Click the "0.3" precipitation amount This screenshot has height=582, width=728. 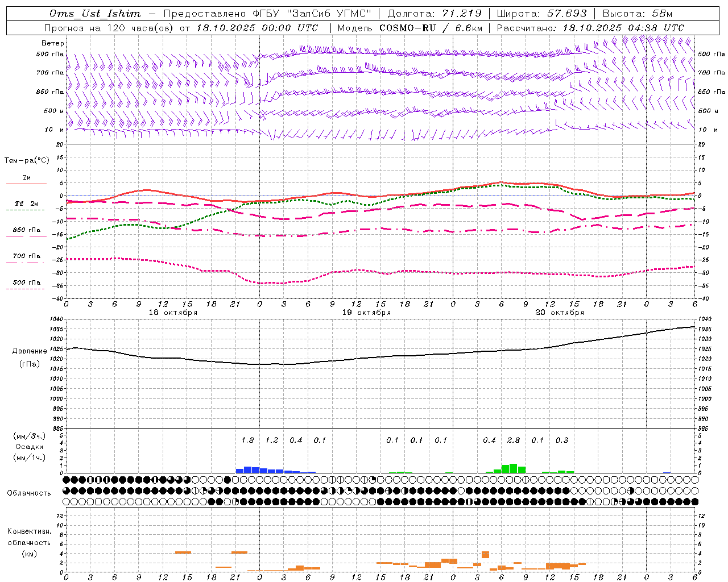pos(561,440)
